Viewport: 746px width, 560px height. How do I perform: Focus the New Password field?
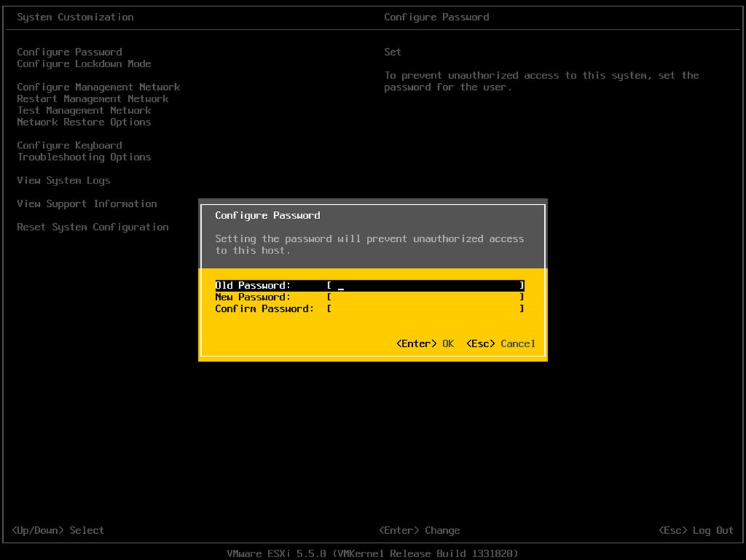click(425, 298)
